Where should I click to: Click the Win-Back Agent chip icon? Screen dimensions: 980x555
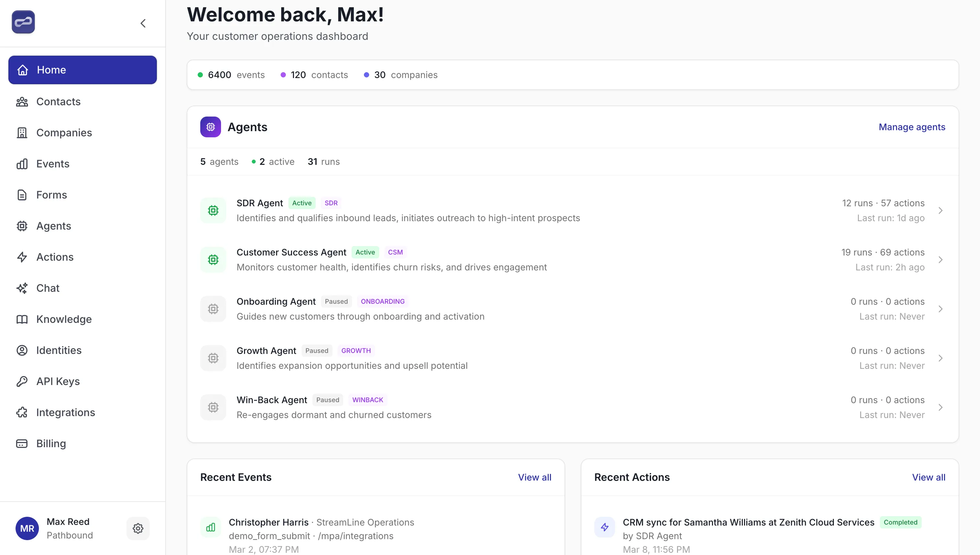(213, 407)
